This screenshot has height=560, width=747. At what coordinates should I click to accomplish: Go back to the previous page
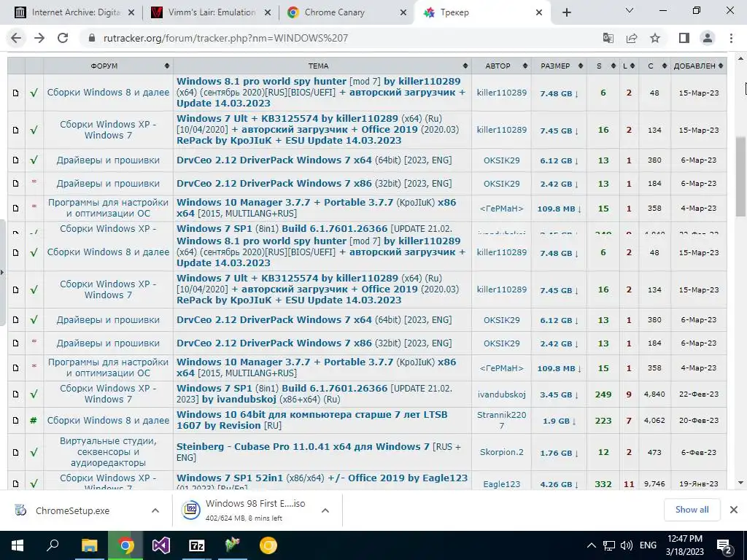(x=16, y=38)
